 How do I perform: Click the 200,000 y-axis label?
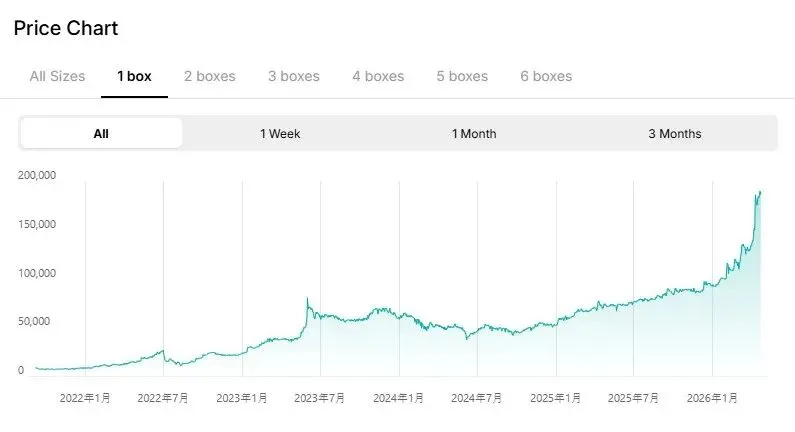point(37,175)
